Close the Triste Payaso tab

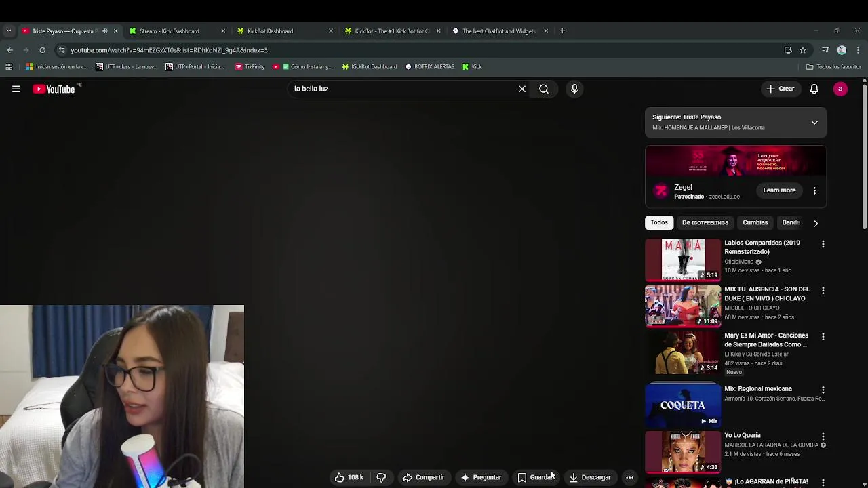pyautogui.click(x=115, y=30)
